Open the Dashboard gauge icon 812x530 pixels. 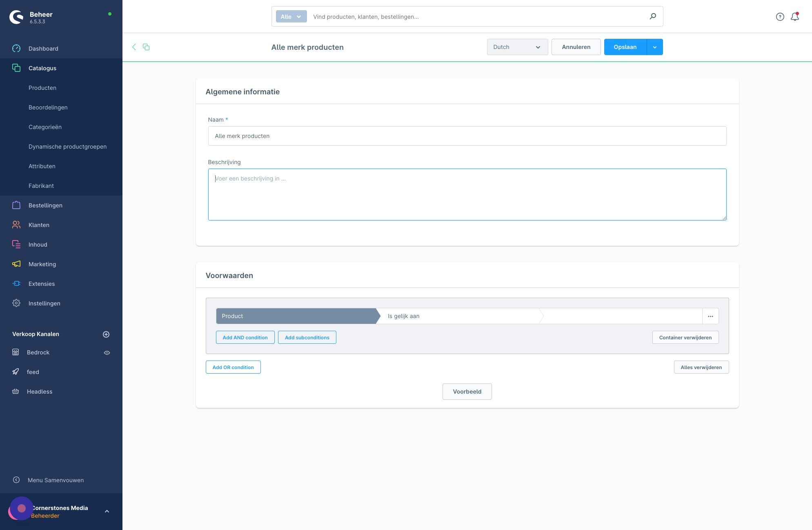(16, 49)
